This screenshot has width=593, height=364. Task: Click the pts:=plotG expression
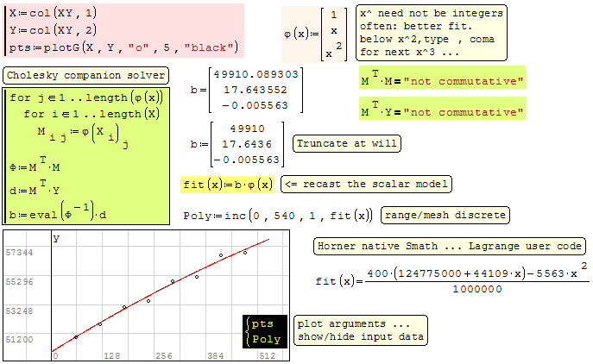(x=121, y=46)
